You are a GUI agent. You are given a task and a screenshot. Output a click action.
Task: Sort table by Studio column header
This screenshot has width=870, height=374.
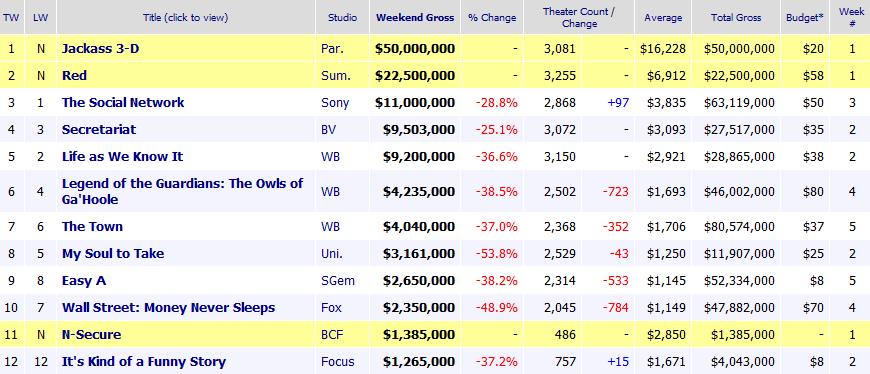(342, 18)
